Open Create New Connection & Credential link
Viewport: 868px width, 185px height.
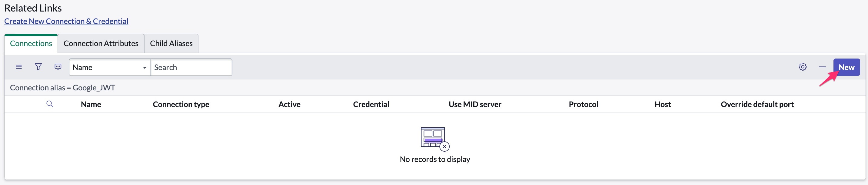pos(66,21)
